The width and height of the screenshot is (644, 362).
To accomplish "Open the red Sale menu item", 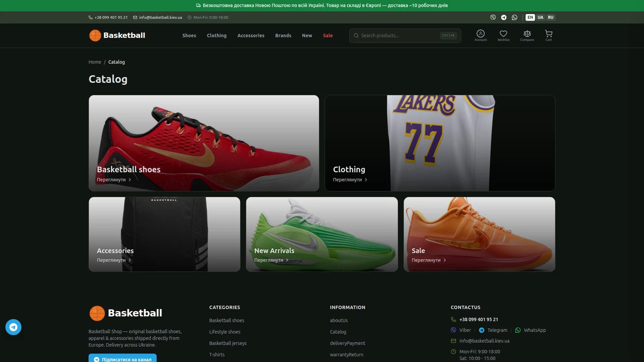I will tap(328, 36).
